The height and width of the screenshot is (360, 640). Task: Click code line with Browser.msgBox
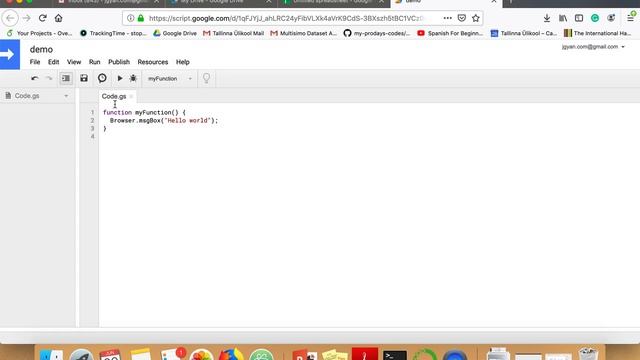(164, 120)
